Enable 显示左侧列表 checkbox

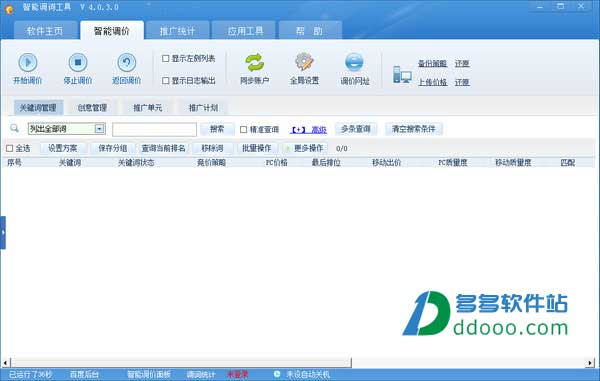click(x=166, y=59)
